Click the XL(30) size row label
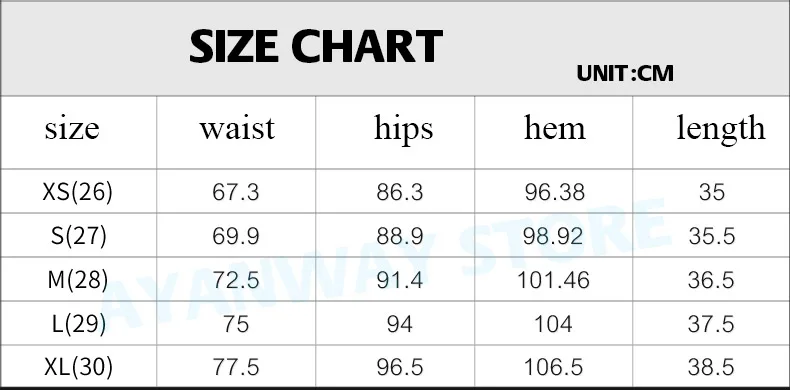This screenshot has height=390, width=790. (78, 368)
